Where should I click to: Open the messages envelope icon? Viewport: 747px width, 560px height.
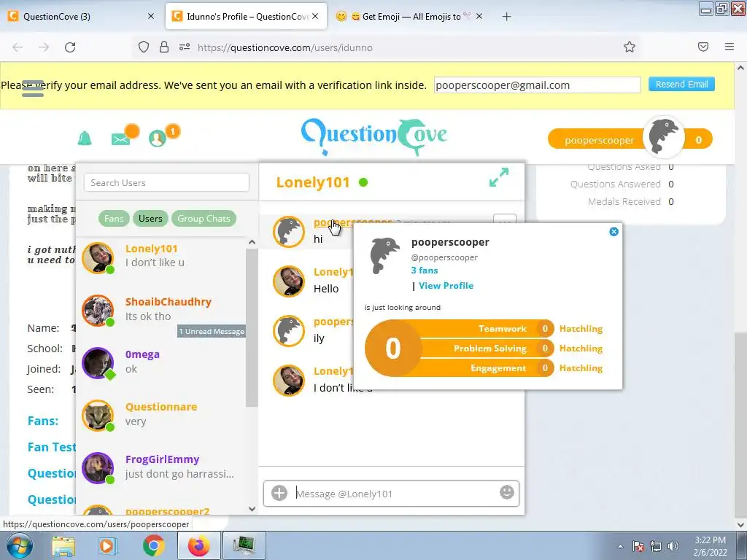(x=120, y=139)
